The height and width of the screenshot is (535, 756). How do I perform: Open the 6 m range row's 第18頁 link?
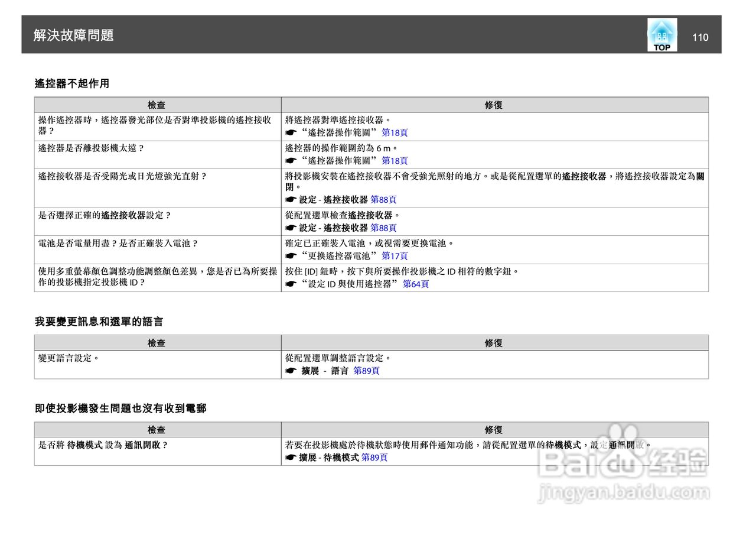click(395, 160)
